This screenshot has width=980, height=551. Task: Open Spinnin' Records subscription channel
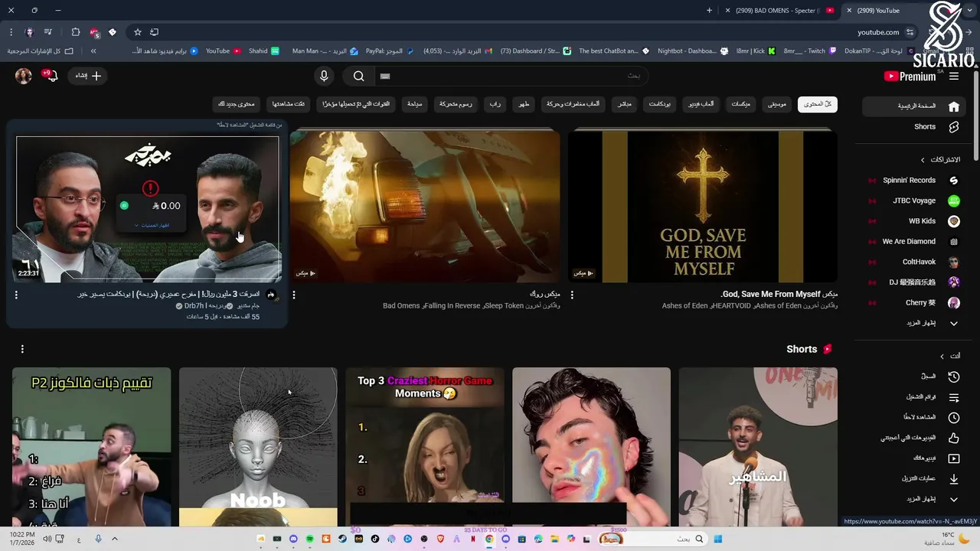[912, 181]
